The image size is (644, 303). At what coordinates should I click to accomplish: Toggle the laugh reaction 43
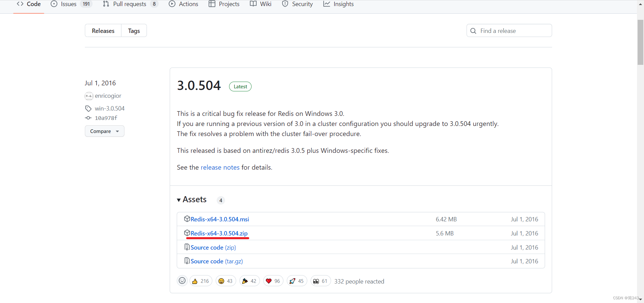226,281
